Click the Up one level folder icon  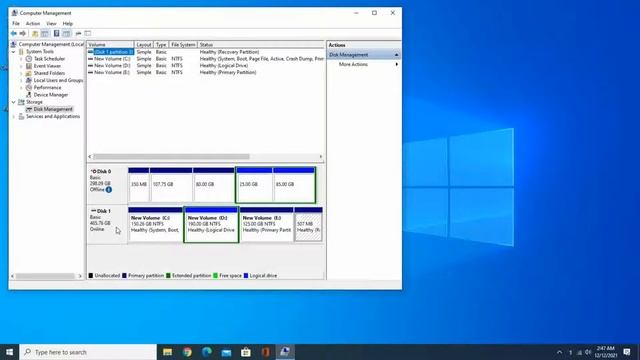coord(35,33)
